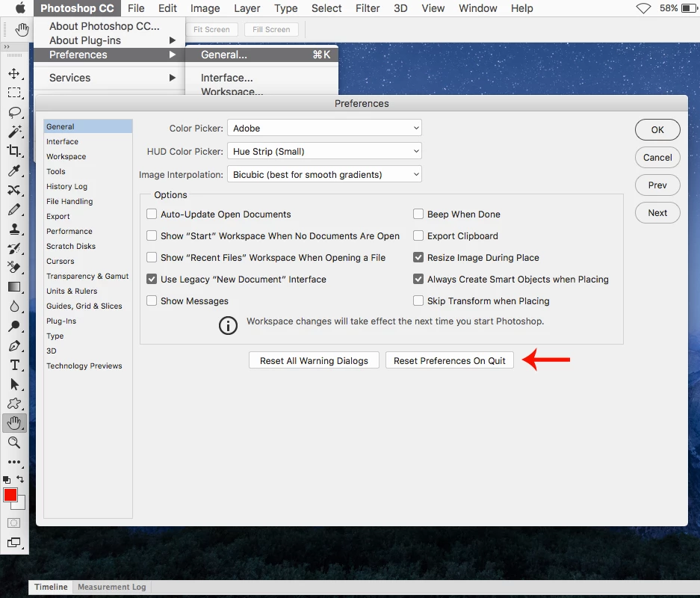The height and width of the screenshot is (598, 700).
Task: Open the Color Picker dropdown
Action: (x=324, y=128)
